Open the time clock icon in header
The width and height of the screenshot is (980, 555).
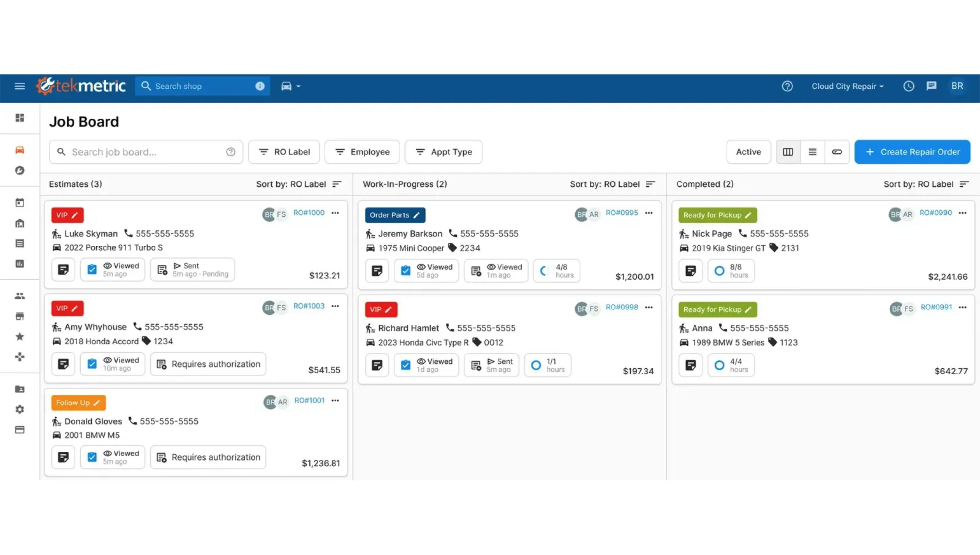[908, 86]
